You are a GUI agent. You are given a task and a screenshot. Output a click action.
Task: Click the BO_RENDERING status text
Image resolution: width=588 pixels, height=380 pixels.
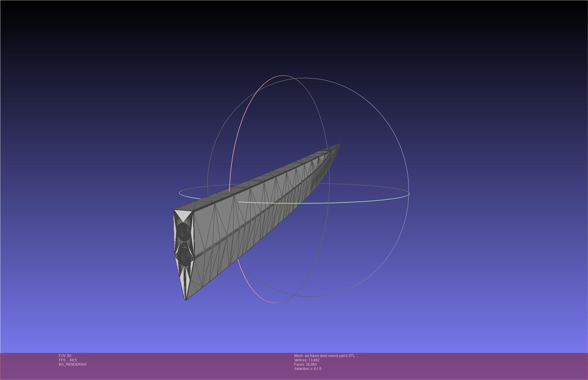(73, 364)
